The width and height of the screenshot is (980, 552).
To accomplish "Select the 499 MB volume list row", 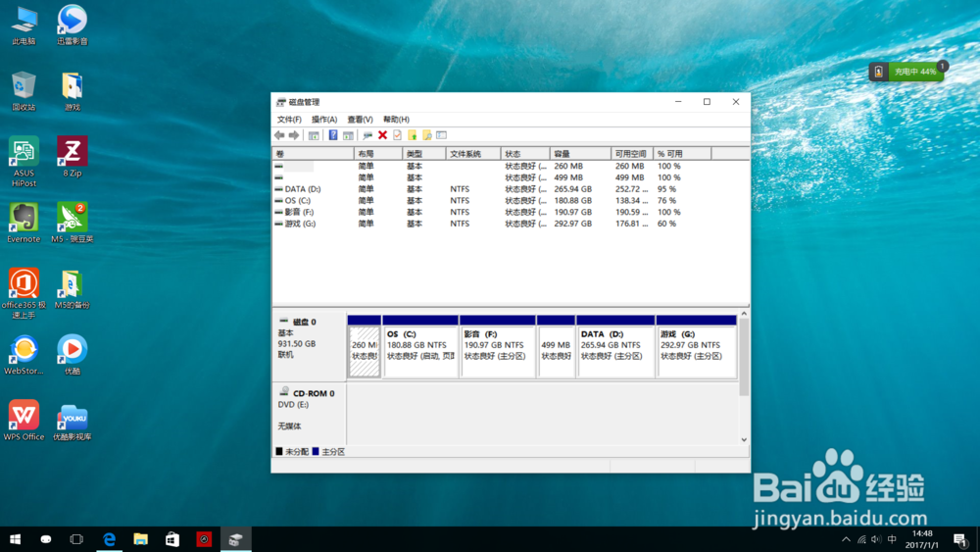I will coord(511,177).
